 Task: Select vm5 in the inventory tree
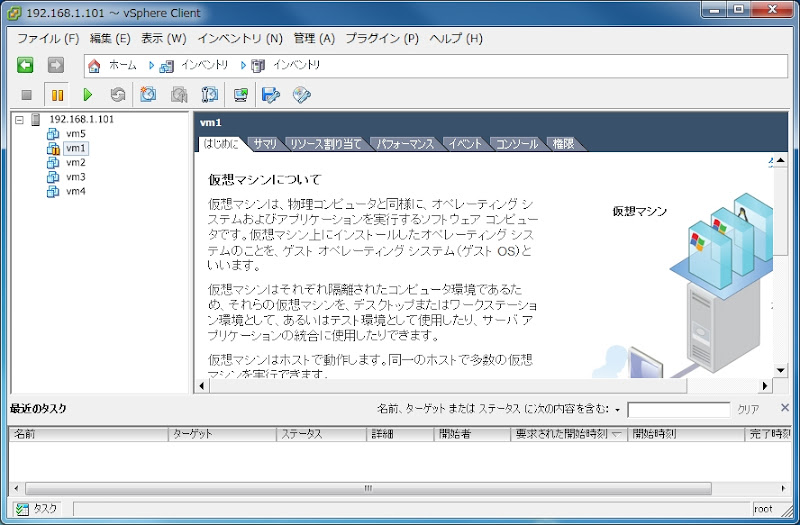[76, 134]
